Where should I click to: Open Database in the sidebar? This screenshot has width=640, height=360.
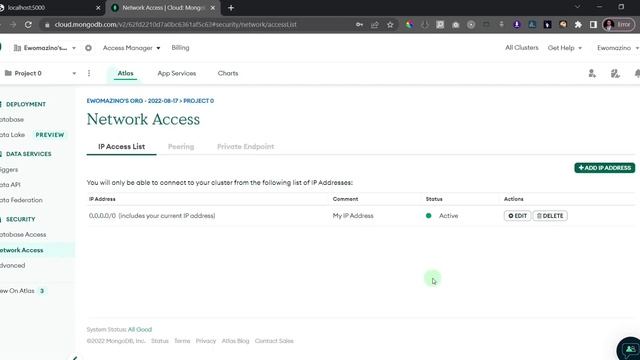click(12, 120)
